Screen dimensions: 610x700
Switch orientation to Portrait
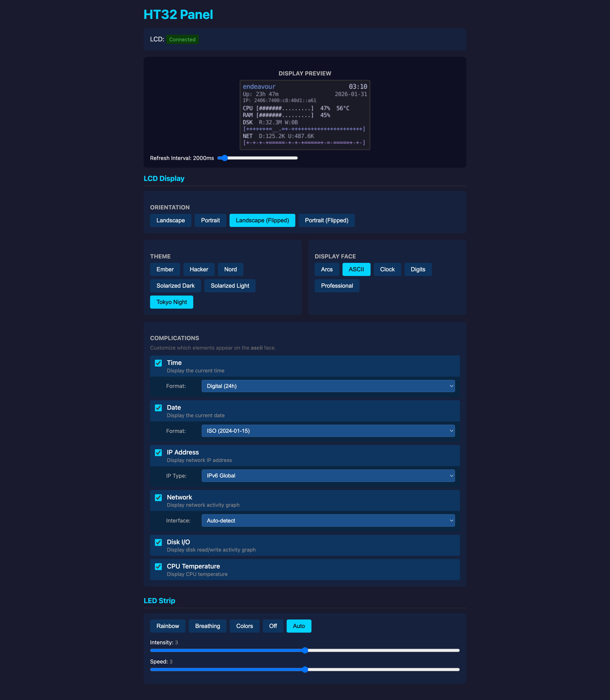click(210, 220)
